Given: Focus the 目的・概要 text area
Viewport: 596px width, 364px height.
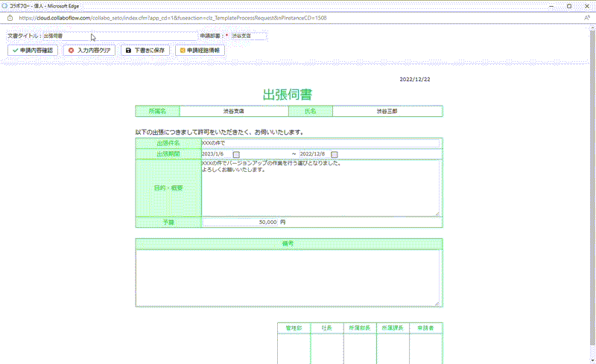Looking at the screenshot, I should click(320, 188).
